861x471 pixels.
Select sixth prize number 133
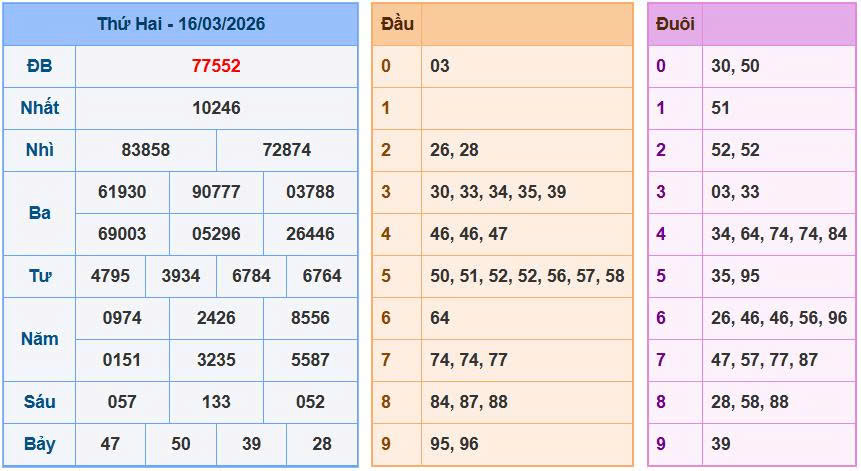point(216,402)
